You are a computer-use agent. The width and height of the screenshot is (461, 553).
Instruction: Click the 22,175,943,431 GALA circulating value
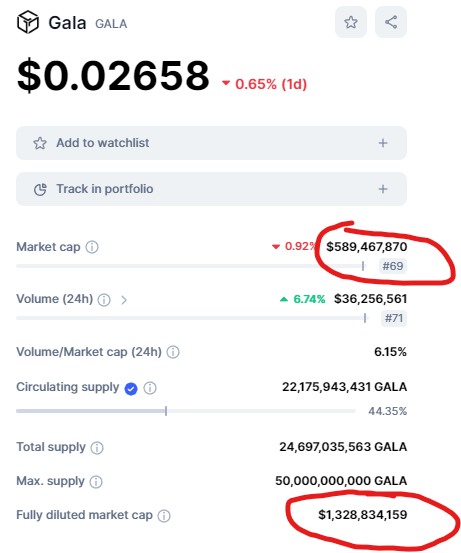coord(344,387)
